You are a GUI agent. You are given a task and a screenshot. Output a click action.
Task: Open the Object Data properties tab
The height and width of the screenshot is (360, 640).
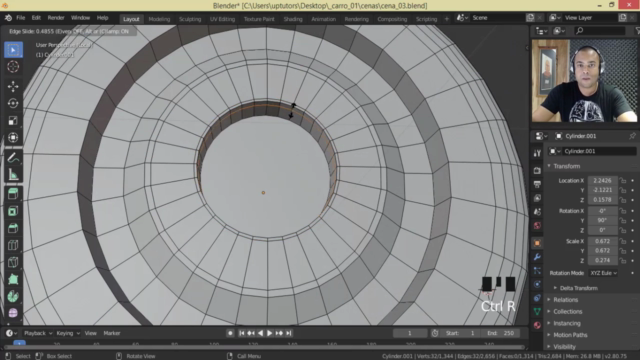click(537, 311)
